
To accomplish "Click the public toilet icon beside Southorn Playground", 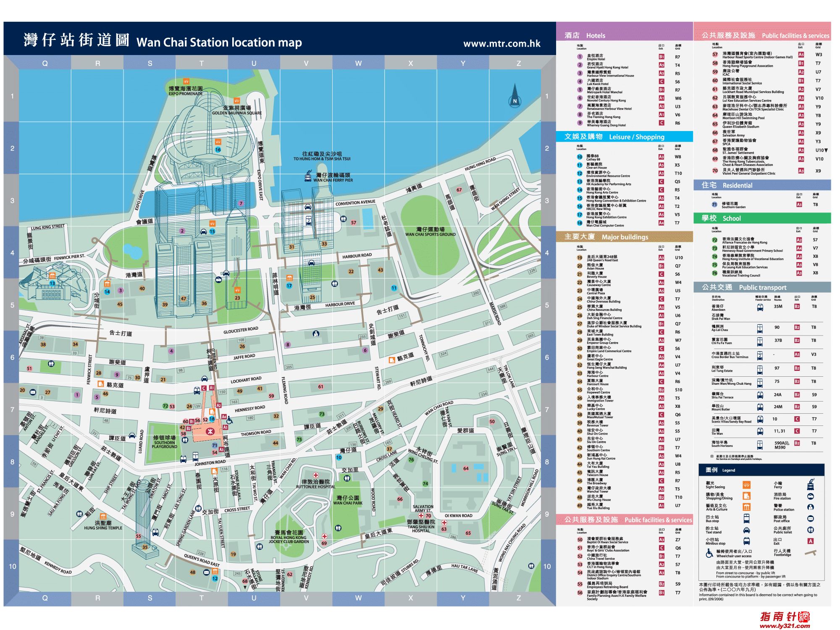I will (185, 440).
